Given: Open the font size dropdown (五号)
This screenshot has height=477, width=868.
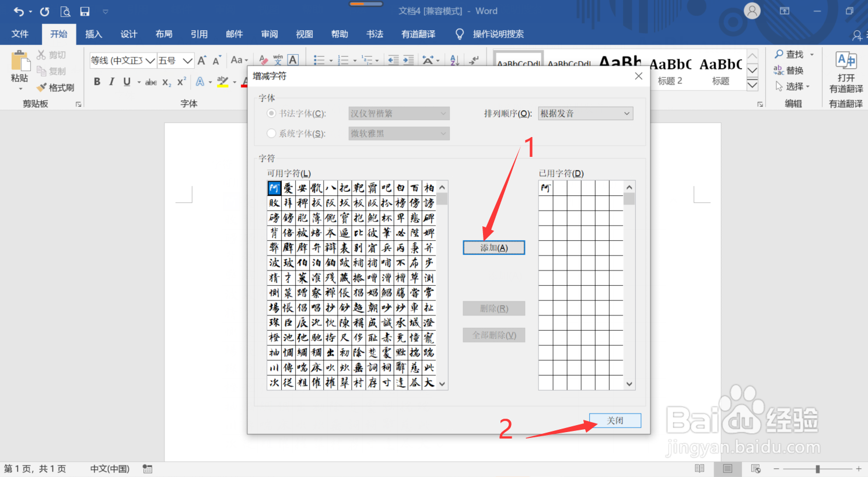Looking at the screenshot, I should pos(187,61).
